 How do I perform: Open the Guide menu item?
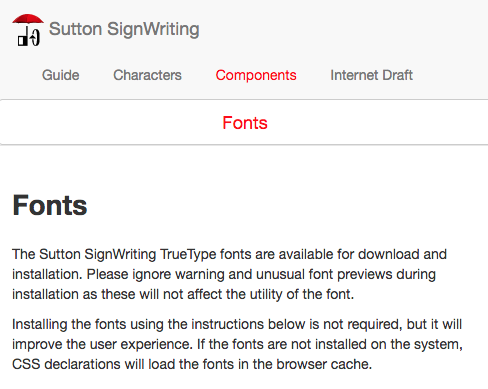click(x=61, y=75)
